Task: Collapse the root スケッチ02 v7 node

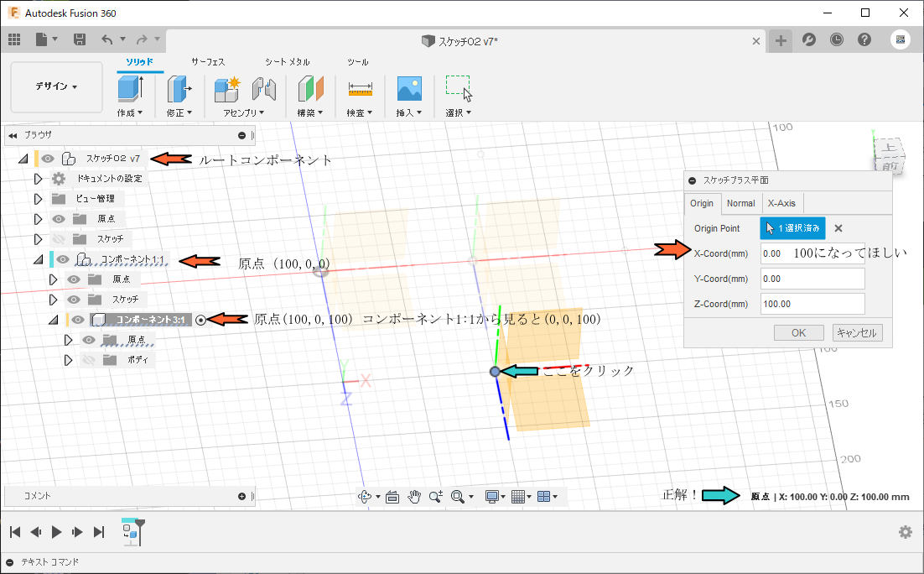Action: point(23,159)
